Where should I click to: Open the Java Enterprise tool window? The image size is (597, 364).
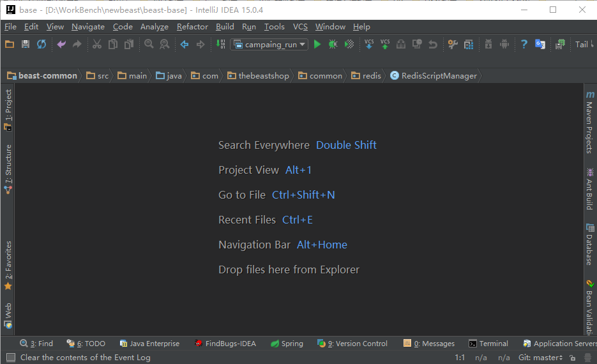click(x=149, y=344)
